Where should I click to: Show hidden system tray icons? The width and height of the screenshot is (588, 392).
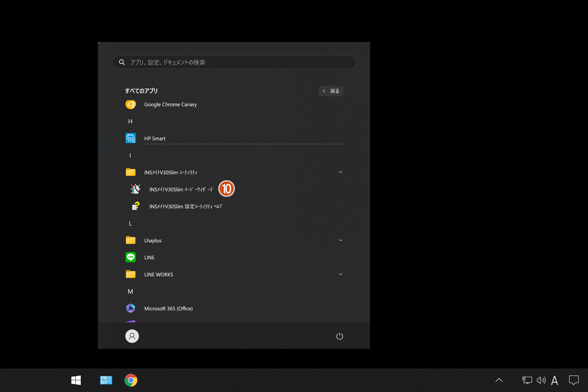(x=499, y=380)
